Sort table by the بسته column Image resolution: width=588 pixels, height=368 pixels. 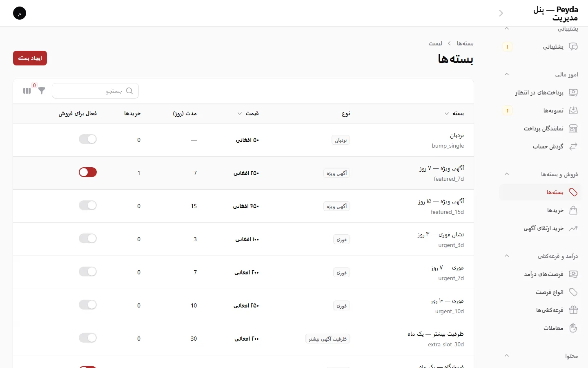tap(454, 113)
